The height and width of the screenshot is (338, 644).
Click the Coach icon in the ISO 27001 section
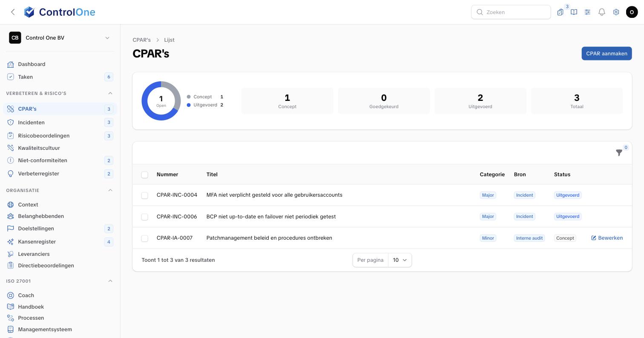(x=11, y=295)
